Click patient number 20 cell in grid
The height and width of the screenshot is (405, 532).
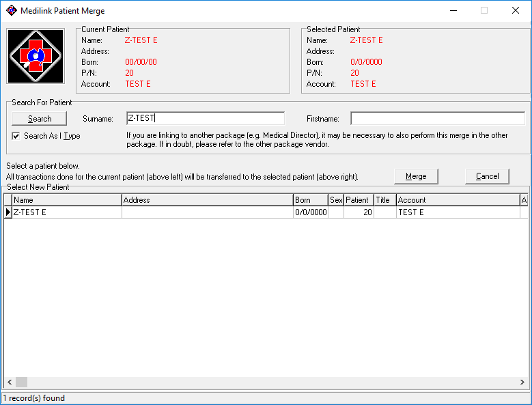coord(359,212)
